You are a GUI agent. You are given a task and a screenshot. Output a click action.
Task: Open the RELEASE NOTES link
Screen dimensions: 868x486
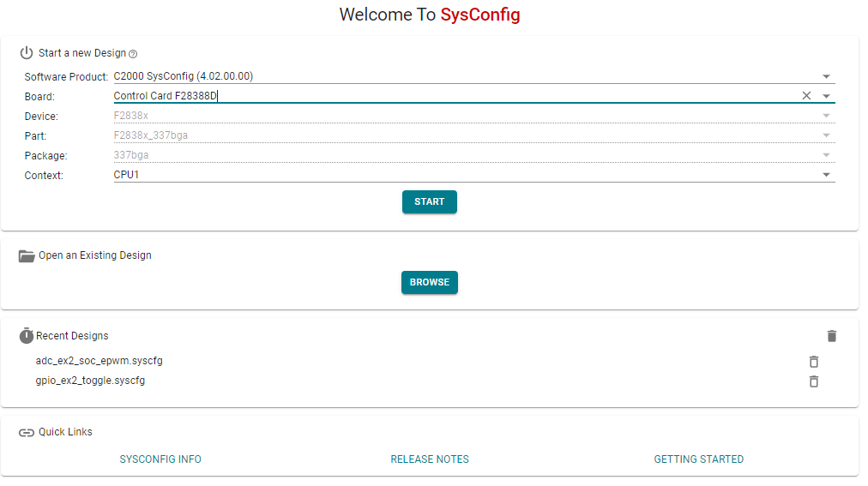coord(430,459)
